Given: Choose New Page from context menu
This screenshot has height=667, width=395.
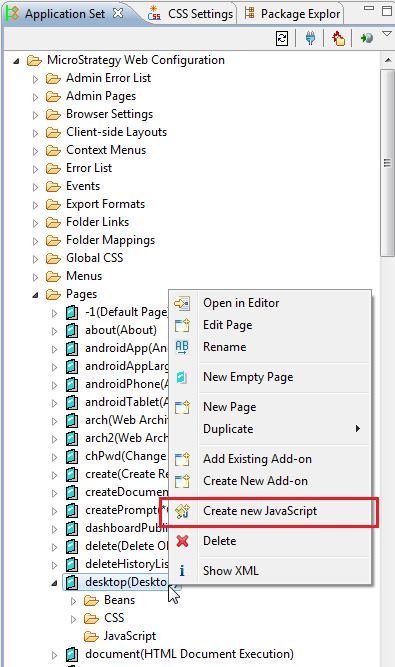Looking at the screenshot, I should click(x=270, y=407).
